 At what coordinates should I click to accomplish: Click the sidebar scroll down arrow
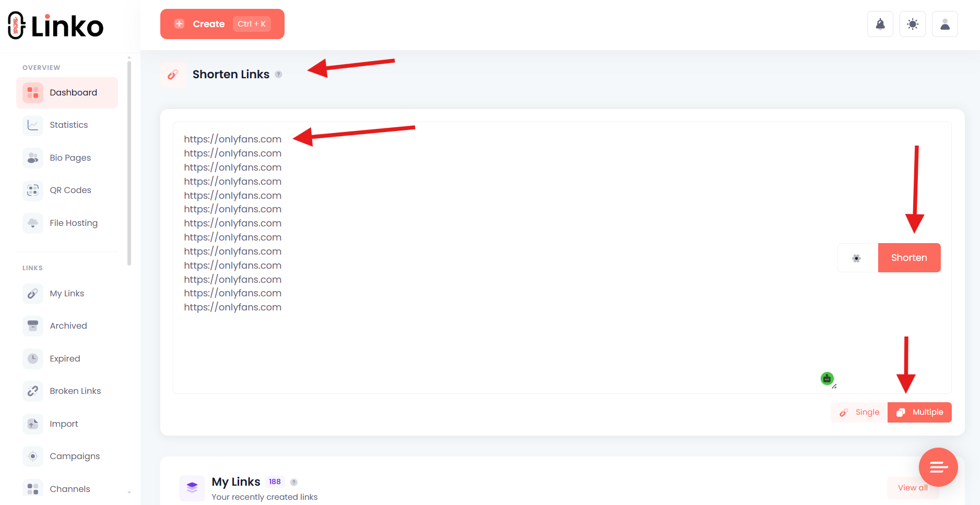point(129,492)
